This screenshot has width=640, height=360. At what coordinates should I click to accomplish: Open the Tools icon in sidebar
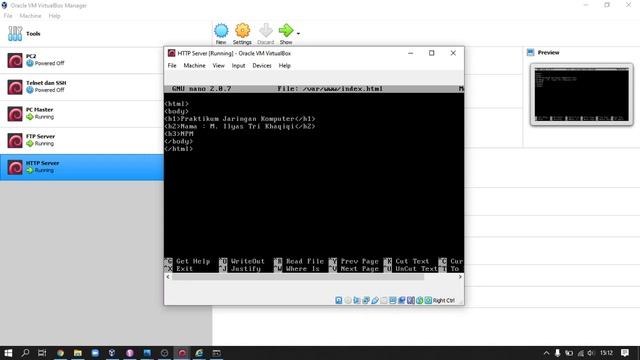(x=15, y=33)
